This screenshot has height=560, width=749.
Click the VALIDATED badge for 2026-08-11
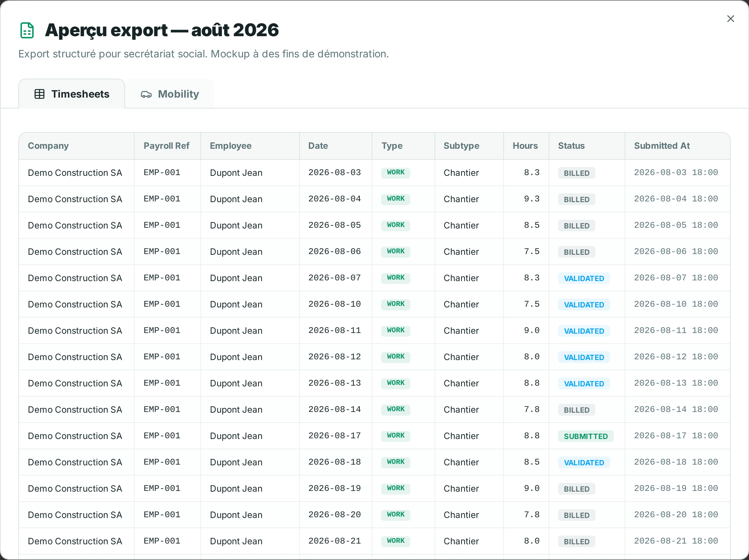(584, 331)
